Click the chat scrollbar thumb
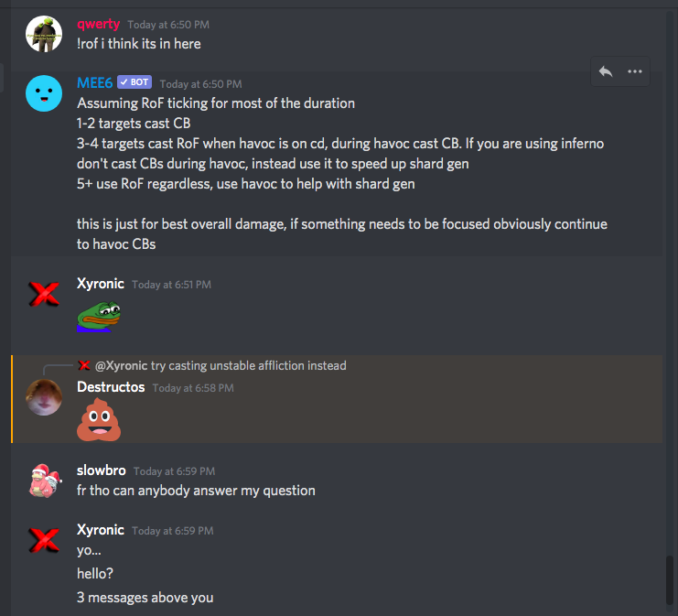 670,580
